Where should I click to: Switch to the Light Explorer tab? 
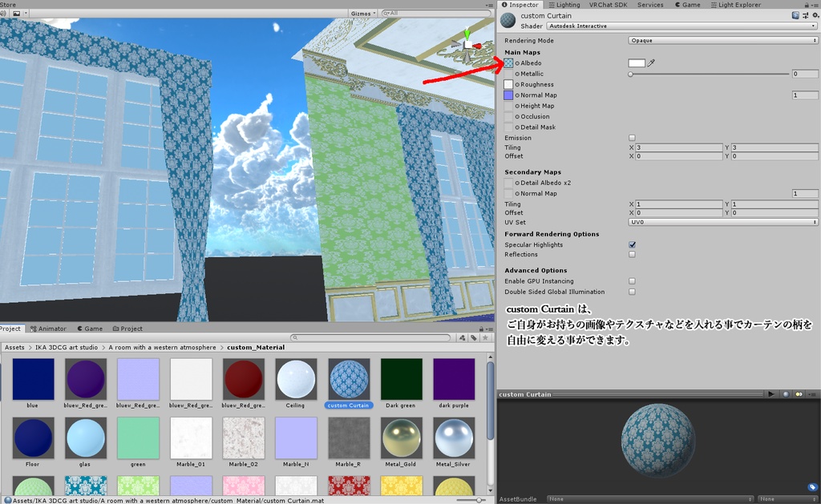(736, 5)
